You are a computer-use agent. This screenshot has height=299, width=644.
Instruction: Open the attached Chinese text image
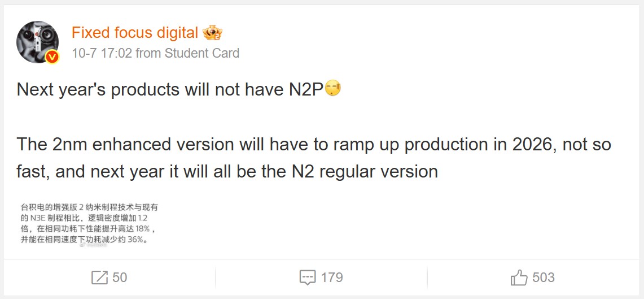[86, 223]
